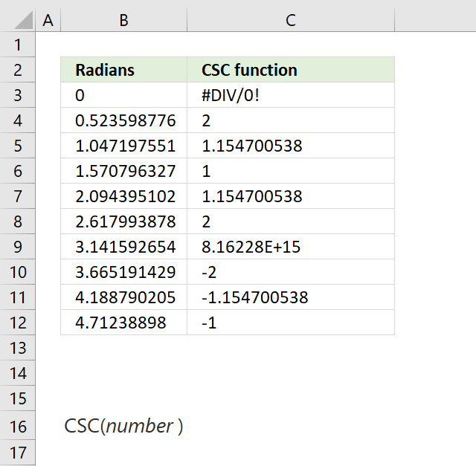Select the #DIV/0! error cell
Viewport: 476px width, 466px height.
[291, 95]
